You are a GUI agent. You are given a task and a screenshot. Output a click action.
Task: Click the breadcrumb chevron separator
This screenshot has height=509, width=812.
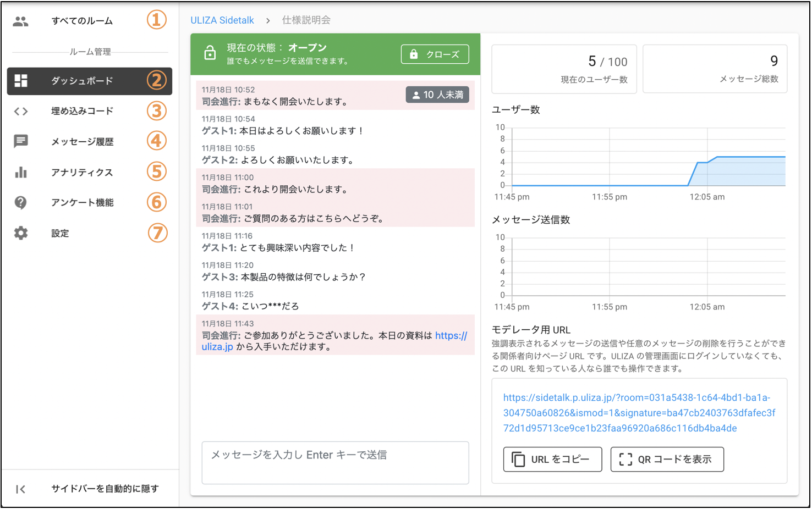pyautogui.click(x=268, y=20)
